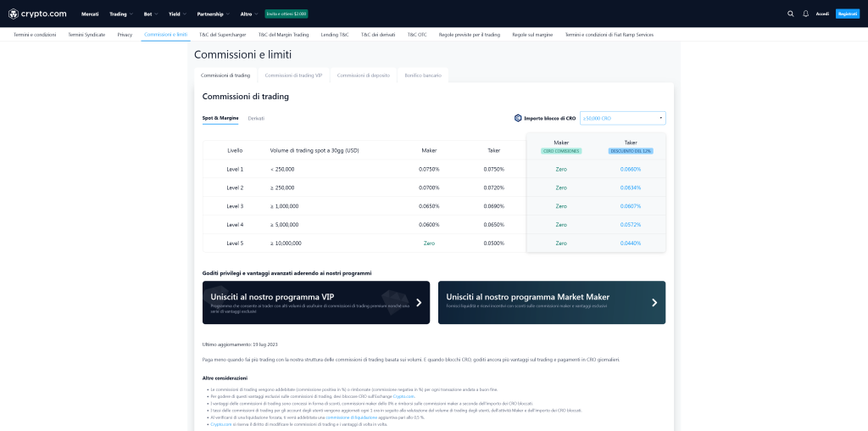
Task: Click the 0.0634% taker discount value
Action: (x=631, y=188)
